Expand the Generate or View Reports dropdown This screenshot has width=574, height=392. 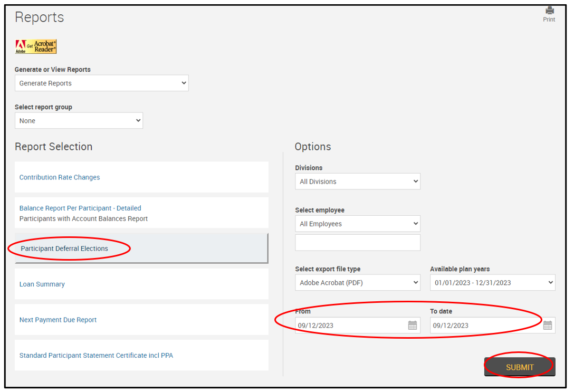[x=101, y=83]
